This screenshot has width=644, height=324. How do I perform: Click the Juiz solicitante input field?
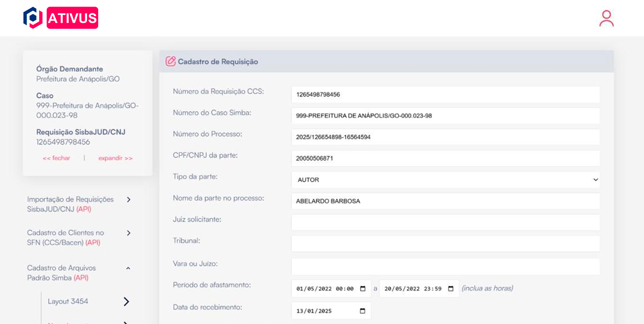pyautogui.click(x=445, y=222)
